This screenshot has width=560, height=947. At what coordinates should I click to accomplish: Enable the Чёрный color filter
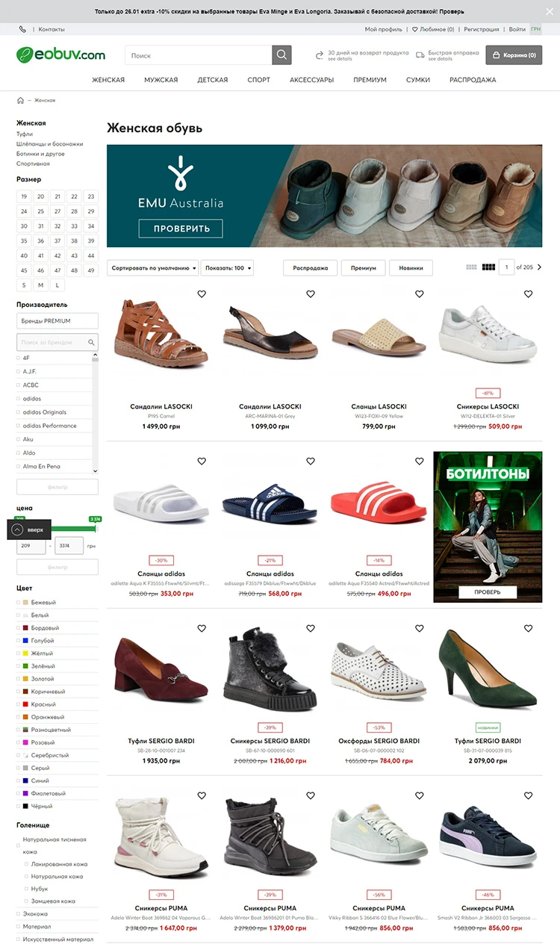(x=25, y=807)
